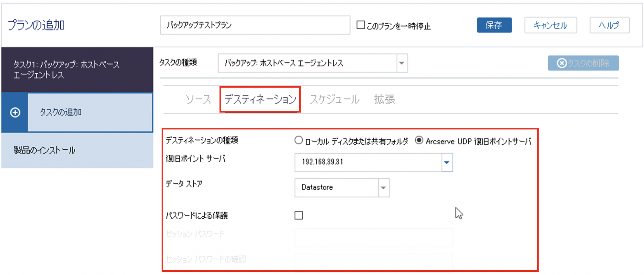Click the セッション パスワードの確認 input field
Viewport: 644px width, 275px height.
(373, 262)
